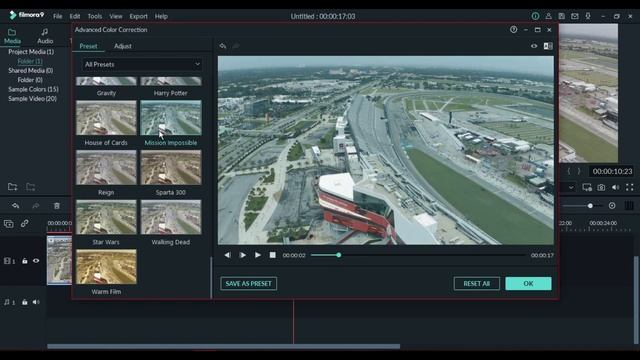This screenshot has height=360, width=640.
Task: Hide video track 1 with eye icon
Action: tap(36, 261)
